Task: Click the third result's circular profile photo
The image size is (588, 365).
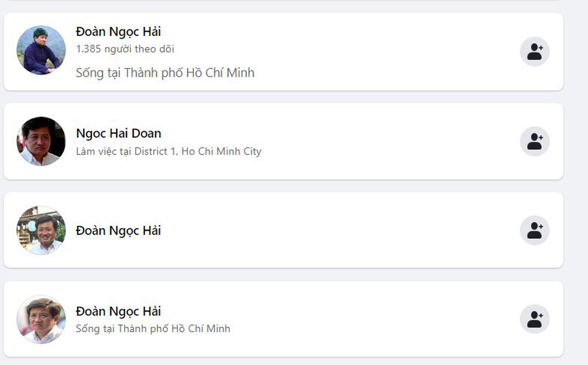Action: (x=41, y=230)
